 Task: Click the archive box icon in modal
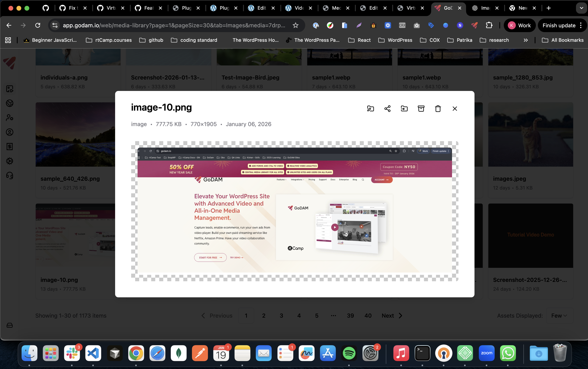pos(421,109)
